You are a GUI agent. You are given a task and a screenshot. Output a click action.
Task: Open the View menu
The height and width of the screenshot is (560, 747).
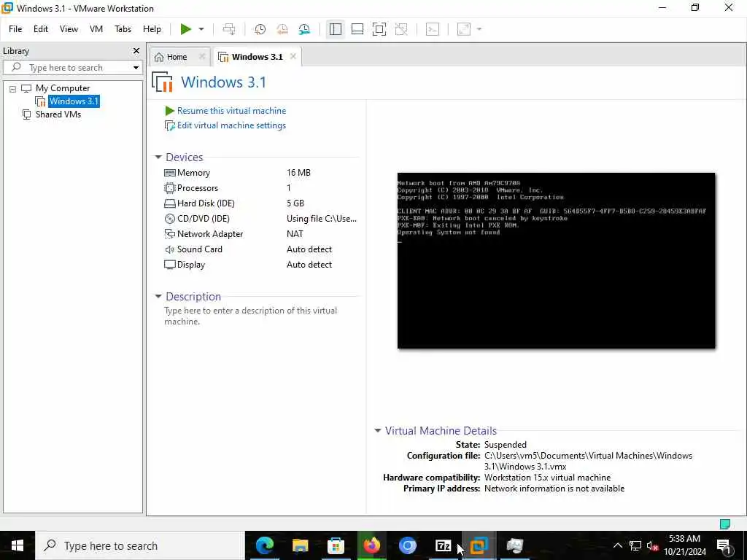(x=69, y=29)
